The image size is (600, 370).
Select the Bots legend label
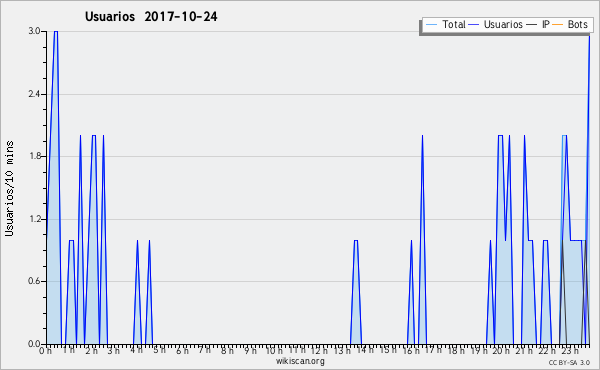click(577, 24)
